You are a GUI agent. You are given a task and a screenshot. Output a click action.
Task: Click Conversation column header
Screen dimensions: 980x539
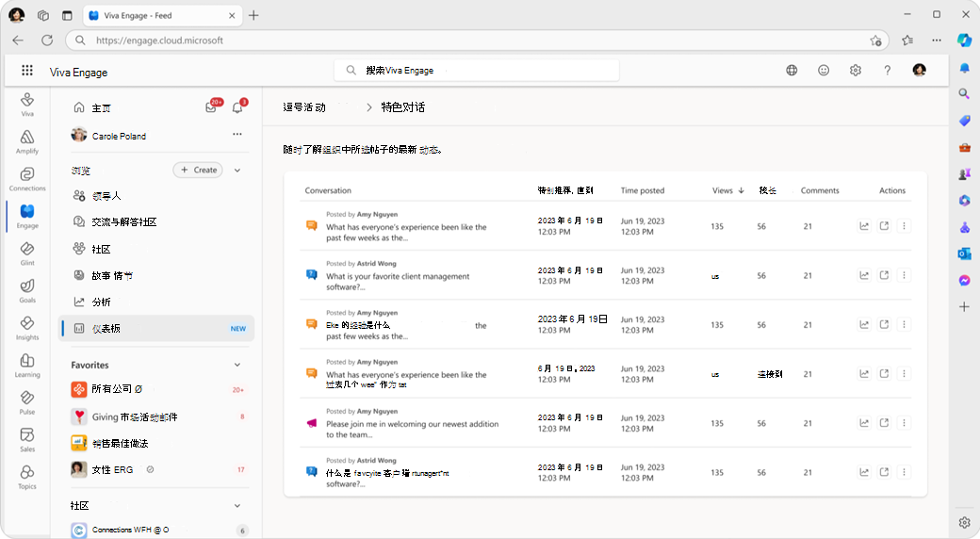click(x=328, y=190)
